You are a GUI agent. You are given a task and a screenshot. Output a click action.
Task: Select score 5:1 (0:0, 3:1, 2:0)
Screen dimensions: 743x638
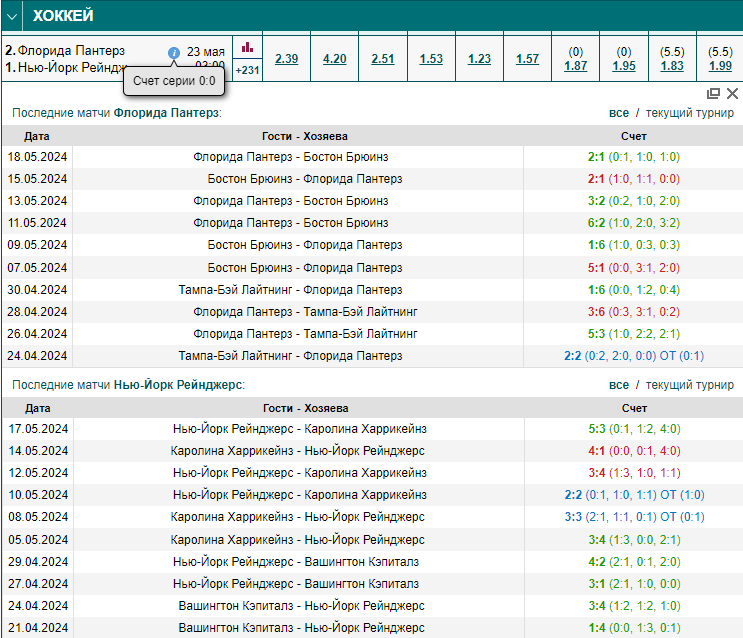pyautogui.click(x=634, y=268)
